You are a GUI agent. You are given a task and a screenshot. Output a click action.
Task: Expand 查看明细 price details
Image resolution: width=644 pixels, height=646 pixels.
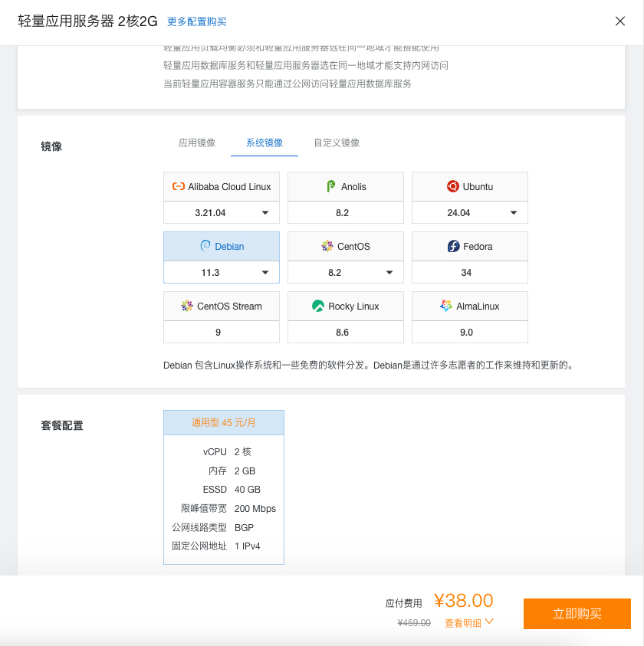(x=468, y=623)
